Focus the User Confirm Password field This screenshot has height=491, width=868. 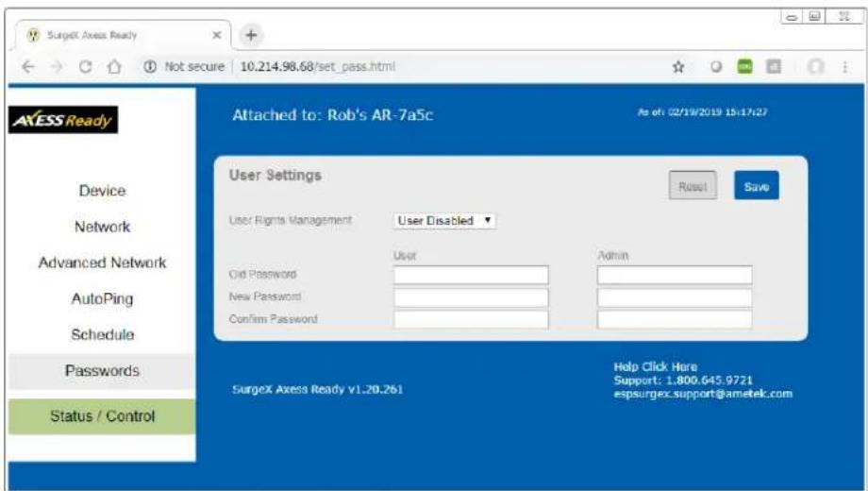click(x=471, y=320)
